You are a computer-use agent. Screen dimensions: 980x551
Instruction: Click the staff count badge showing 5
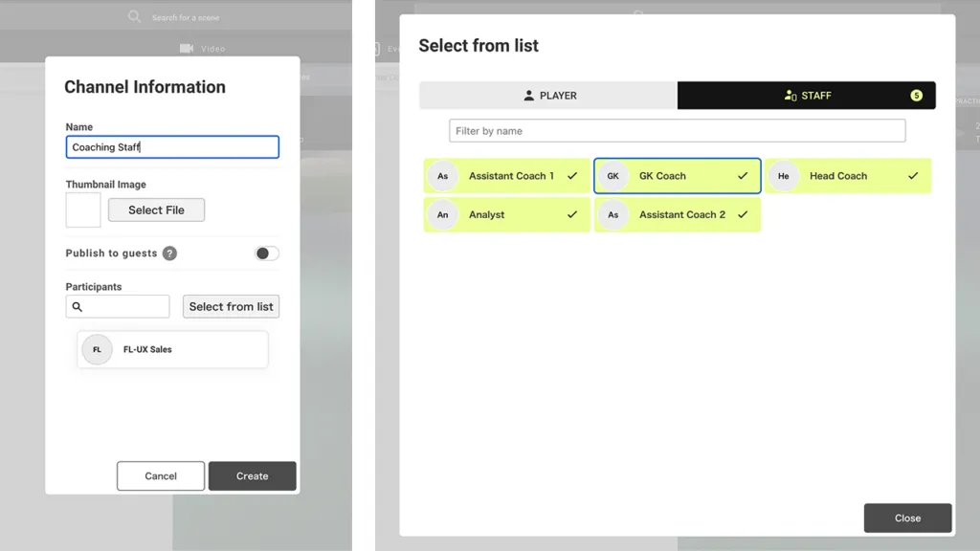tap(916, 96)
